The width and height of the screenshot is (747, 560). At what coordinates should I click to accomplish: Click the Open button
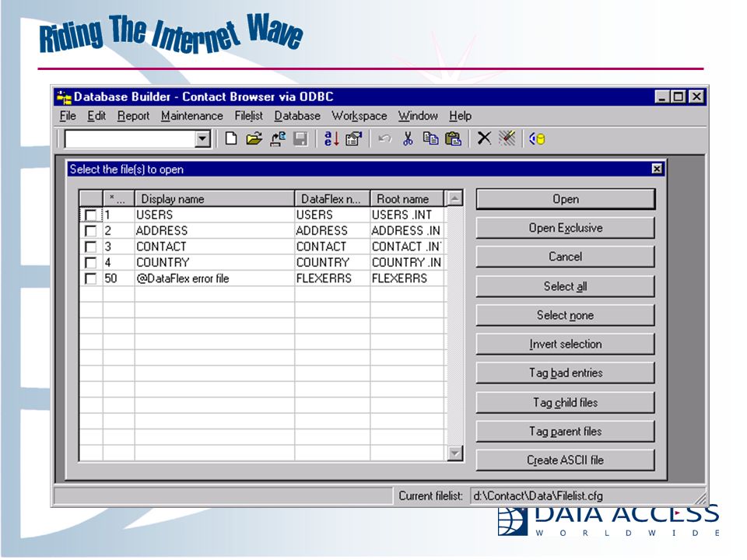click(566, 199)
